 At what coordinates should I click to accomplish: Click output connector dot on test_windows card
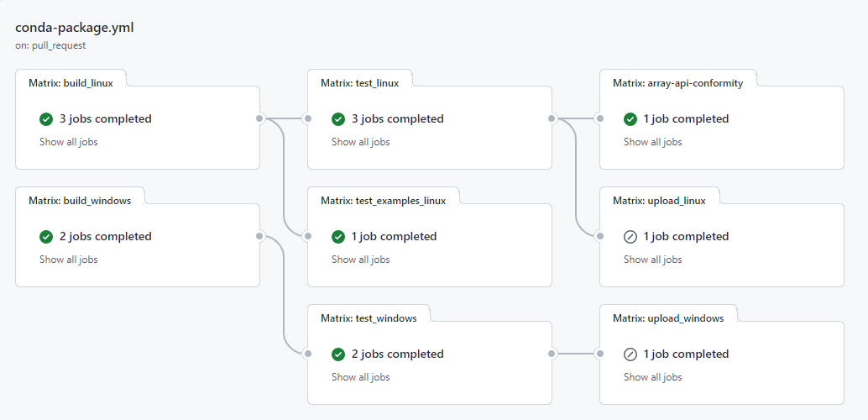tap(552, 354)
